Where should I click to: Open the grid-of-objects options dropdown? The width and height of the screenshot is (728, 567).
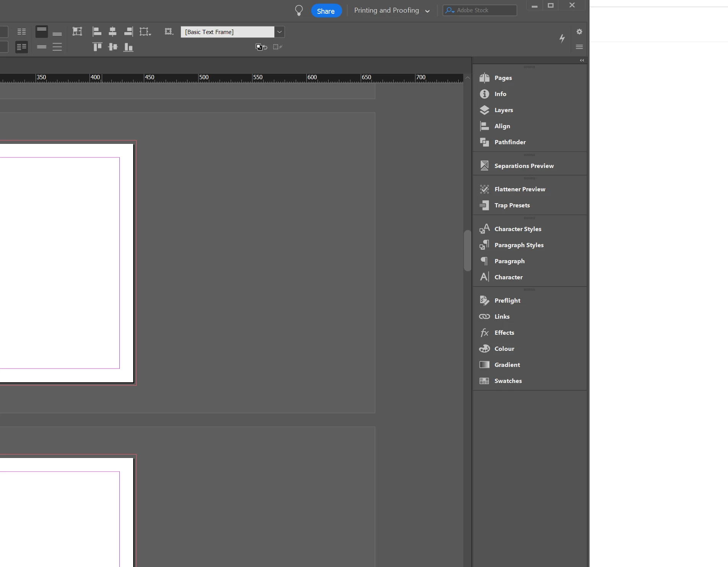click(x=169, y=32)
